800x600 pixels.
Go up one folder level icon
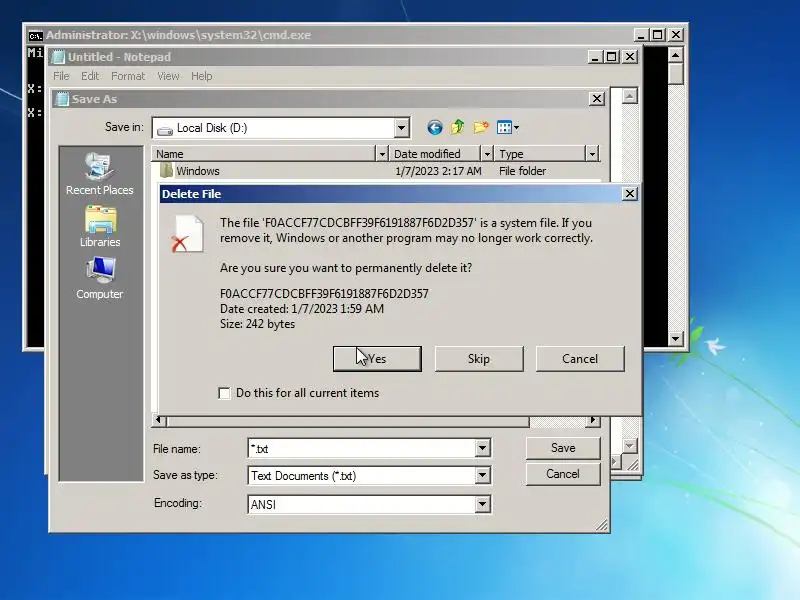point(458,127)
